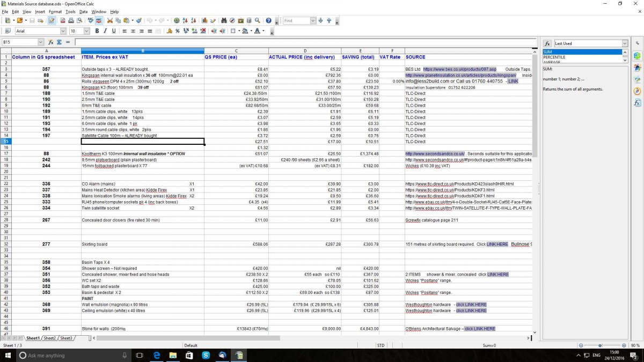Open the Navigator
Image resolution: width=644 pixels, height=362 pixels.
point(231,20)
